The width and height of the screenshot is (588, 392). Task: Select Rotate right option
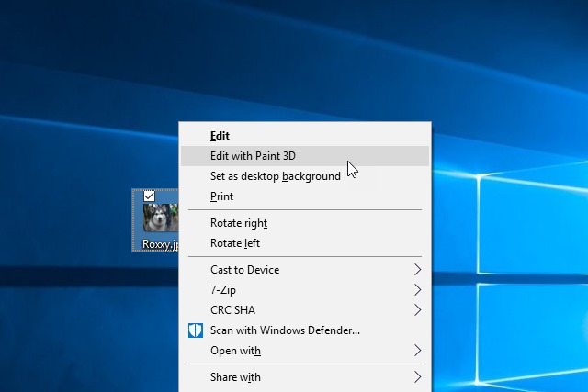[305, 223]
